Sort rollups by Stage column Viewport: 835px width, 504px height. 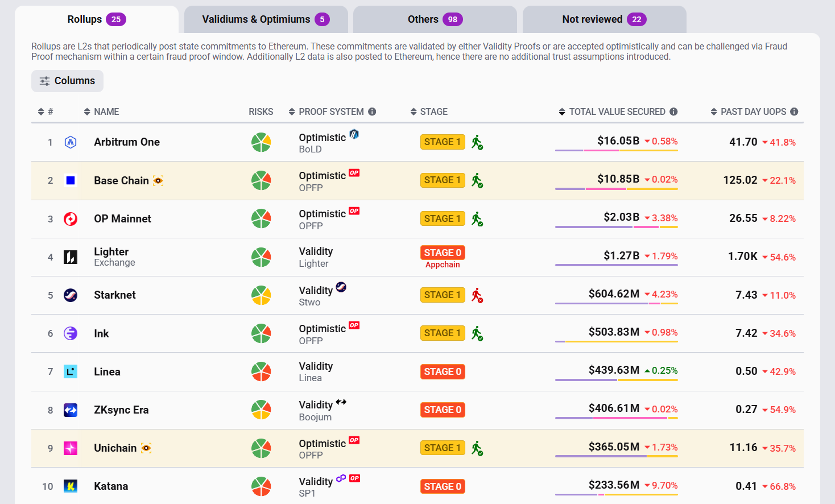pyautogui.click(x=429, y=111)
